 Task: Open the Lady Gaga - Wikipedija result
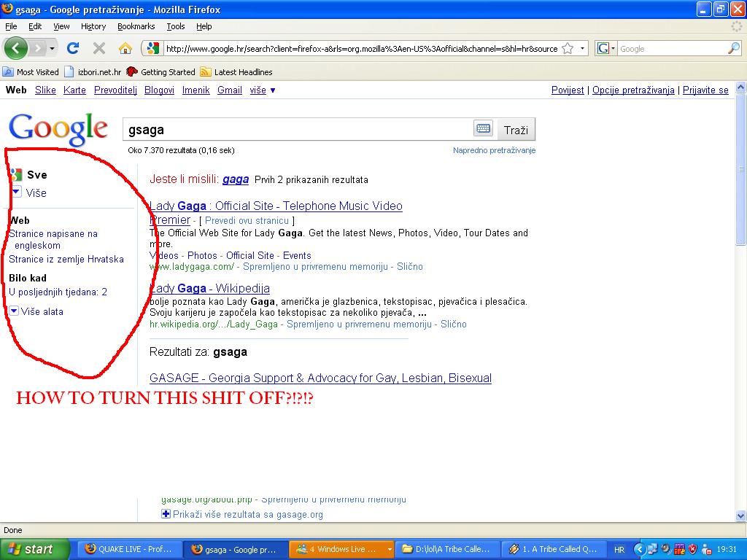point(209,288)
